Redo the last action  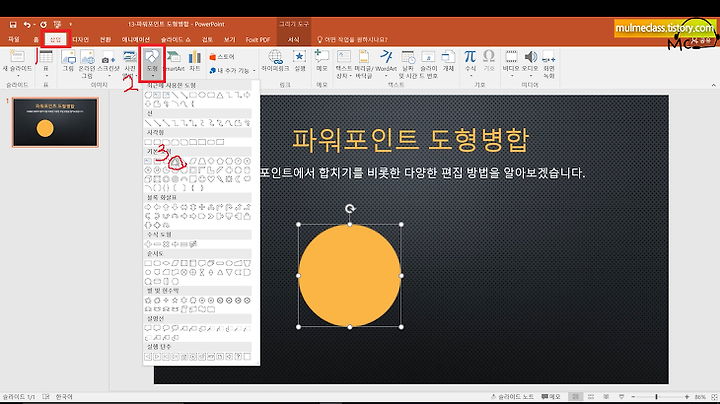(x=43, y=24)
